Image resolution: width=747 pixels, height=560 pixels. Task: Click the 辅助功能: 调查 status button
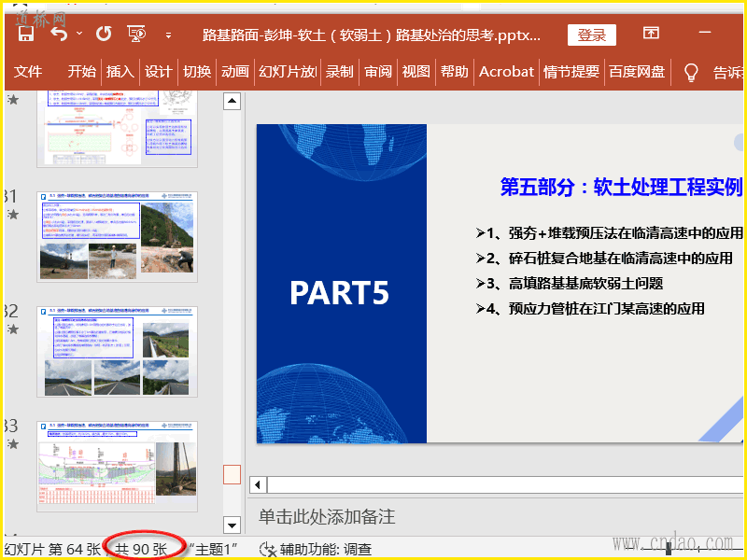pyautogui.click(x=325, y=550)
